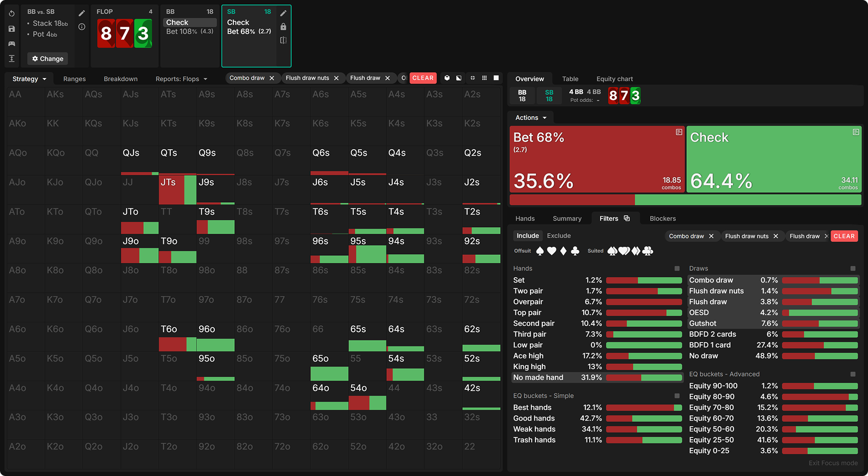Open the Blockers tab
Screen dimensions: 868x476
click(662, 218)
